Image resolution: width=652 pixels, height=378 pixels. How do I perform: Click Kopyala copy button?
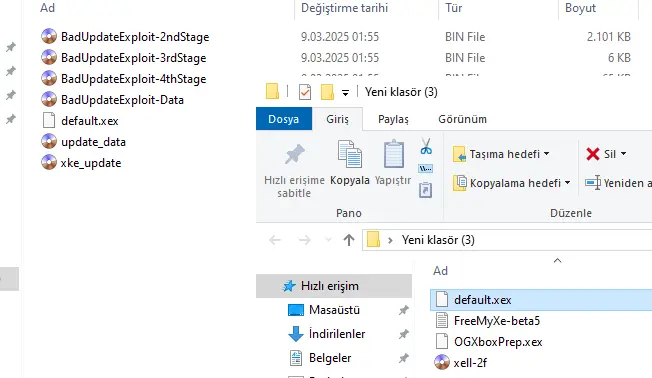point(350,163)
